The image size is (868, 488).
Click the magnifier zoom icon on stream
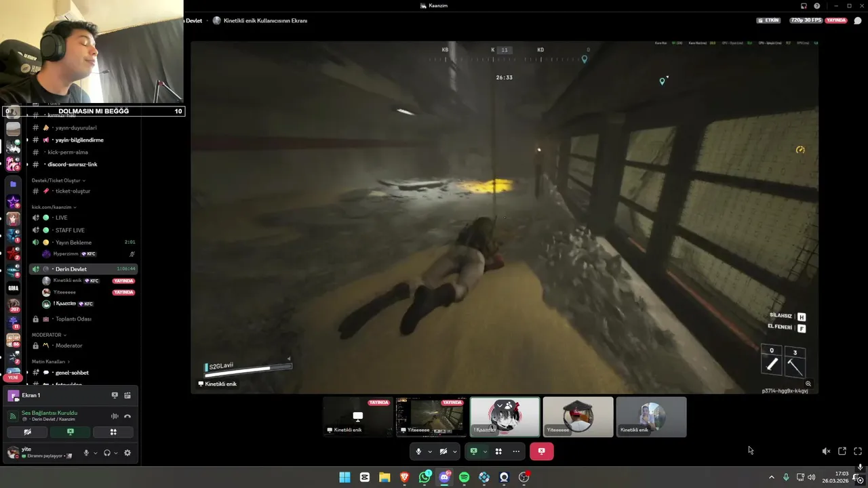(808, 384)
